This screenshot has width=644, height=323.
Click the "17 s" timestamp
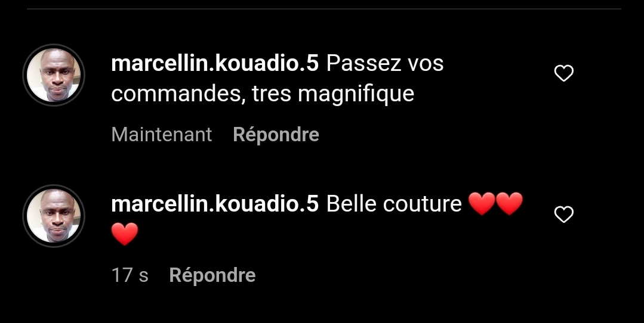click(130, 275)
